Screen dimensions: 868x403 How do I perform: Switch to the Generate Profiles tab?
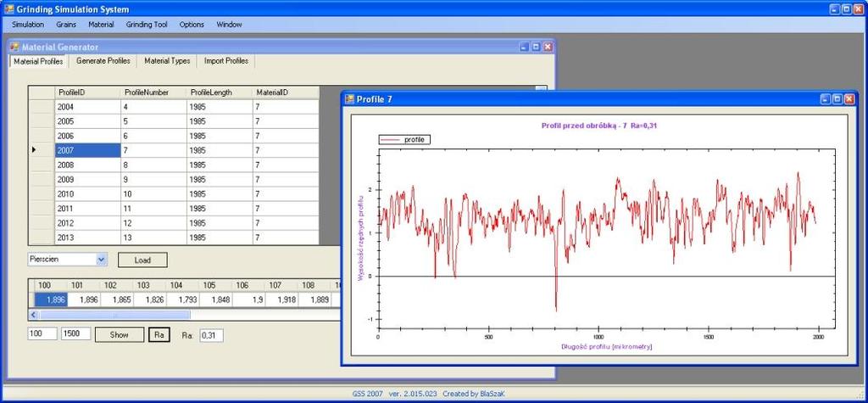click(x=103, y=61)
